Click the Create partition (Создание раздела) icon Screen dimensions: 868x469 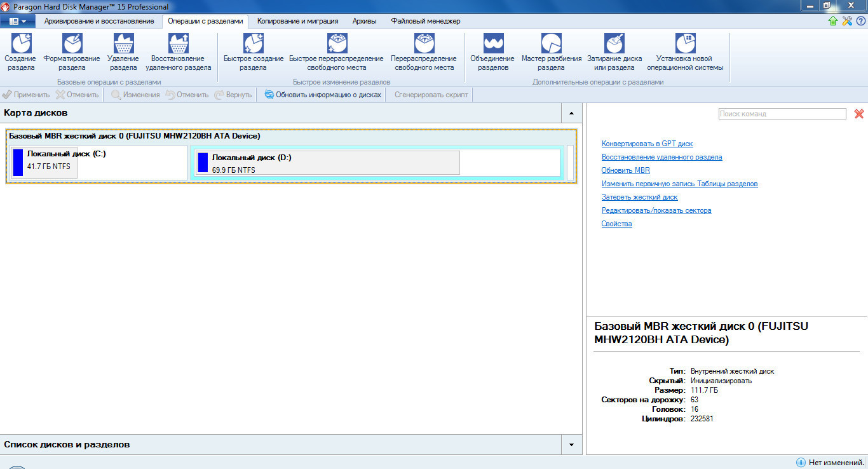tap(21, 44)
